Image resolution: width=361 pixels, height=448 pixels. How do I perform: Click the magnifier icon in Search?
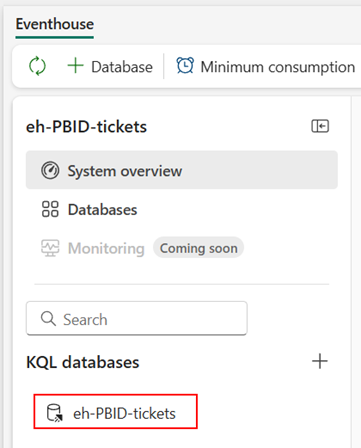pos(48,319)
